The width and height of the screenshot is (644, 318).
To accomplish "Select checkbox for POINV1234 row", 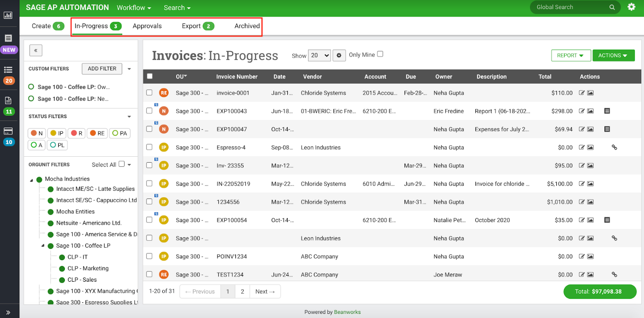I will [149, 256].
